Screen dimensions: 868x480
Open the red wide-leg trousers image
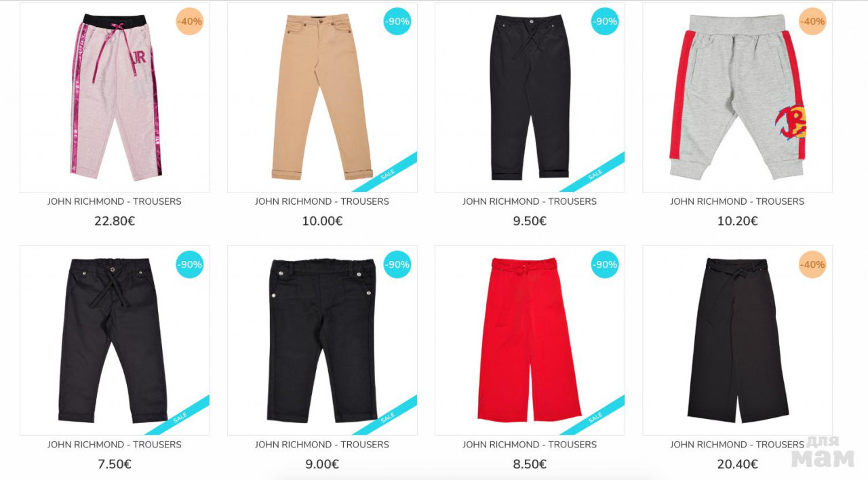[530, 340]
